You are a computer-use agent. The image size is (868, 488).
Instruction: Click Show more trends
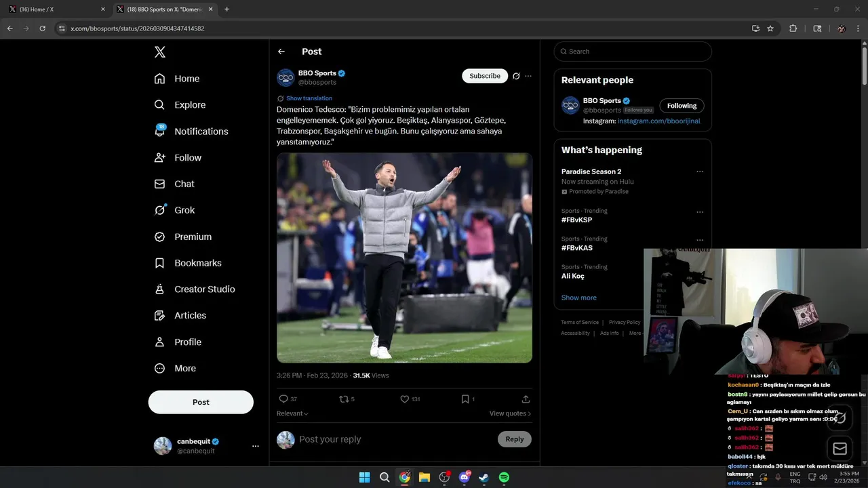[x=579, y=298]
